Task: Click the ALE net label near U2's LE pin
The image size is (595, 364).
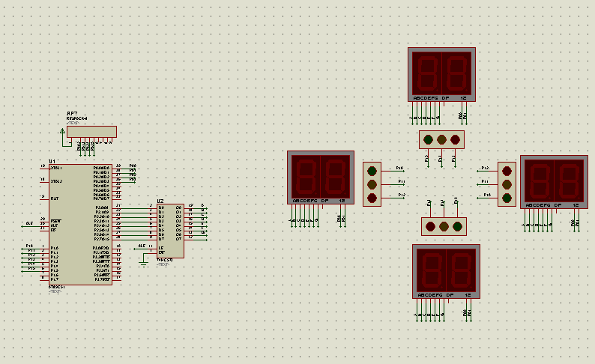Action: coord(142,246)
